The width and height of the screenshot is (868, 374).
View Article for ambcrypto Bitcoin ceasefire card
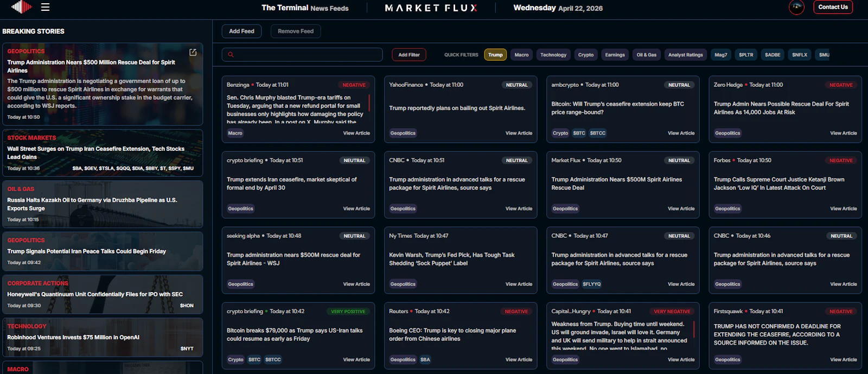click(x=681, y=133)
